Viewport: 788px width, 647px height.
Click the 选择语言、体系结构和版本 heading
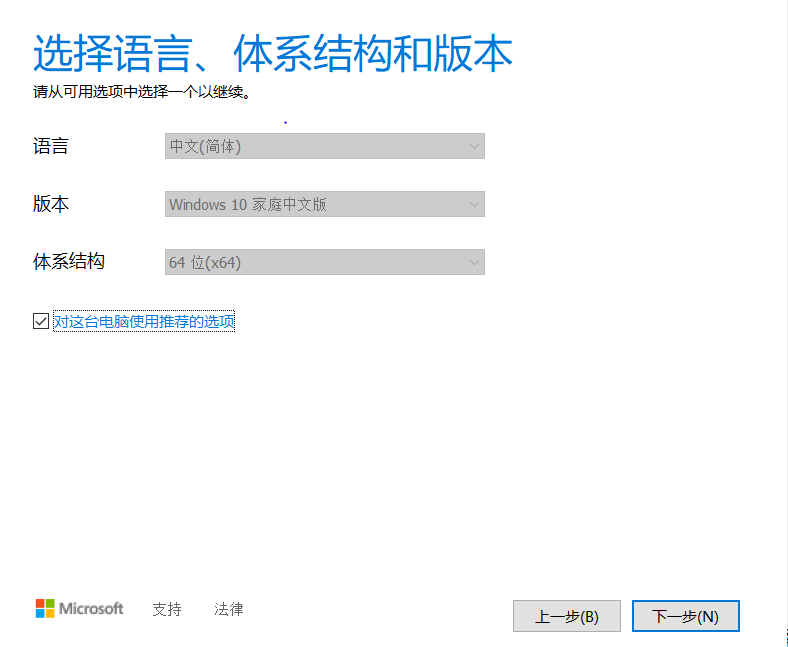[x=272, y=53]
